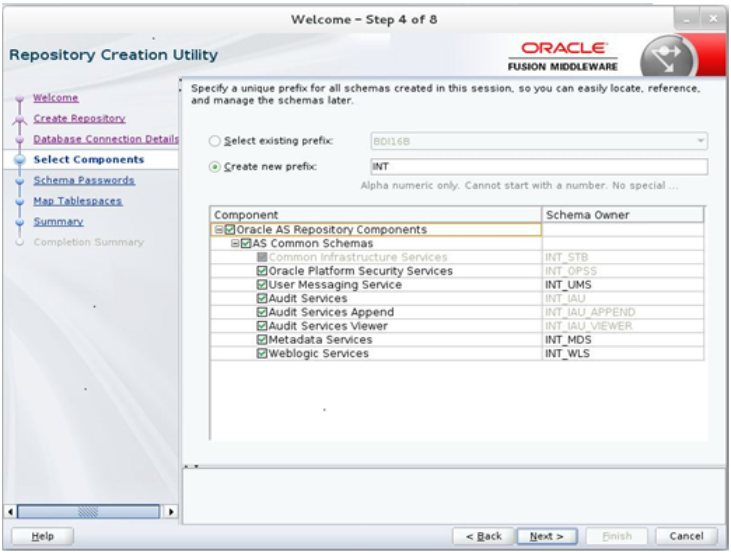Click the Schema Passwords step bullet icon
Screen dimensions: 731x552
(20, 181)
